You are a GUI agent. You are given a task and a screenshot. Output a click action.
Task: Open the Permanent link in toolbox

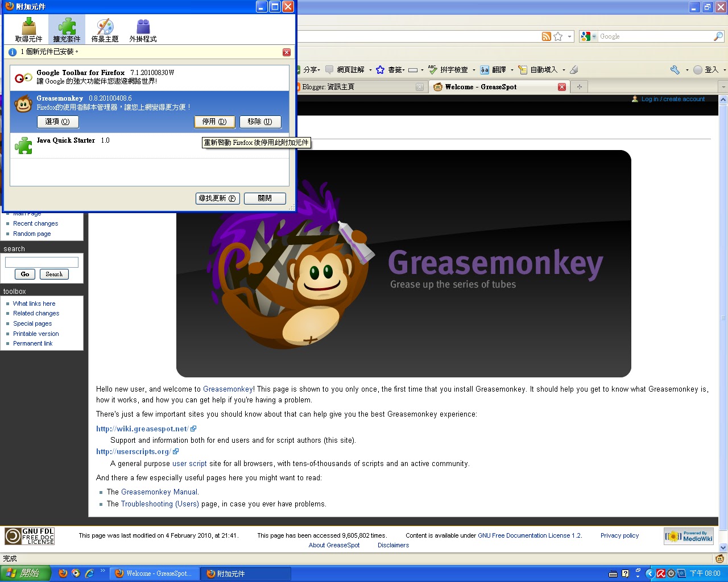(32, 343)
